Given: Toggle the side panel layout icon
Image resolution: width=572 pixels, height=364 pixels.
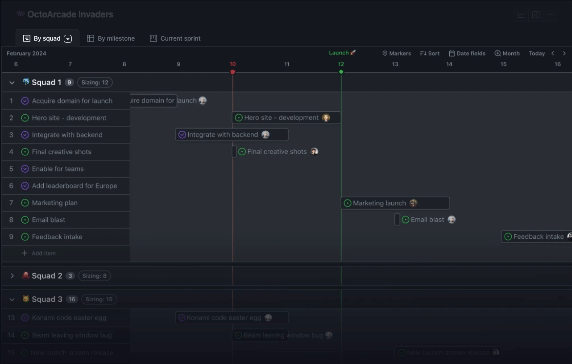Looking at the screenshot, I should [x=536, y=15].
